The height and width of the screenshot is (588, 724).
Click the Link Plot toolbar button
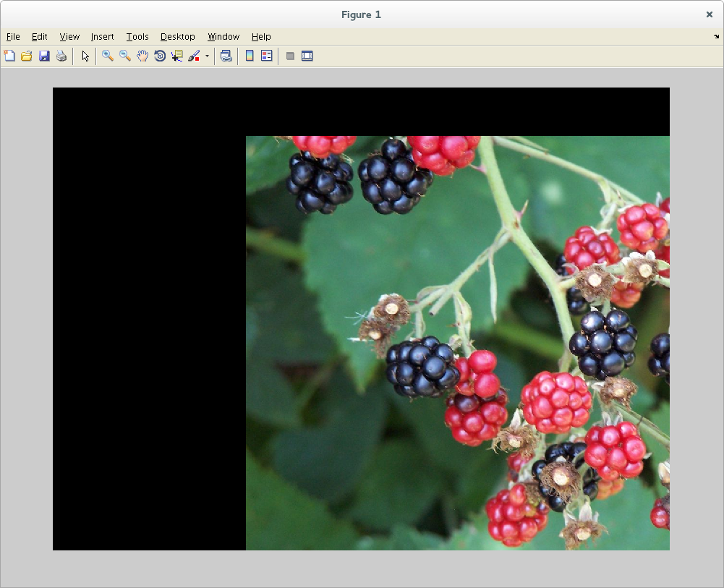coord(226,56)
